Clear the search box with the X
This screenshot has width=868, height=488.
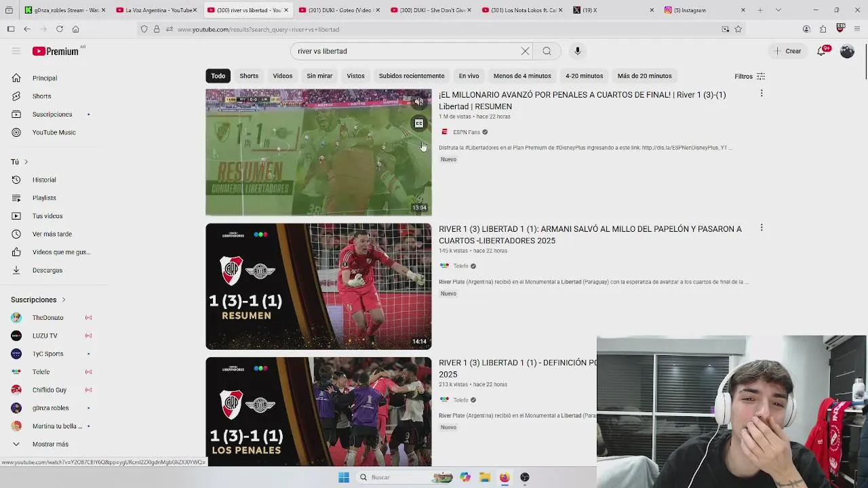(x=525, y=51)
